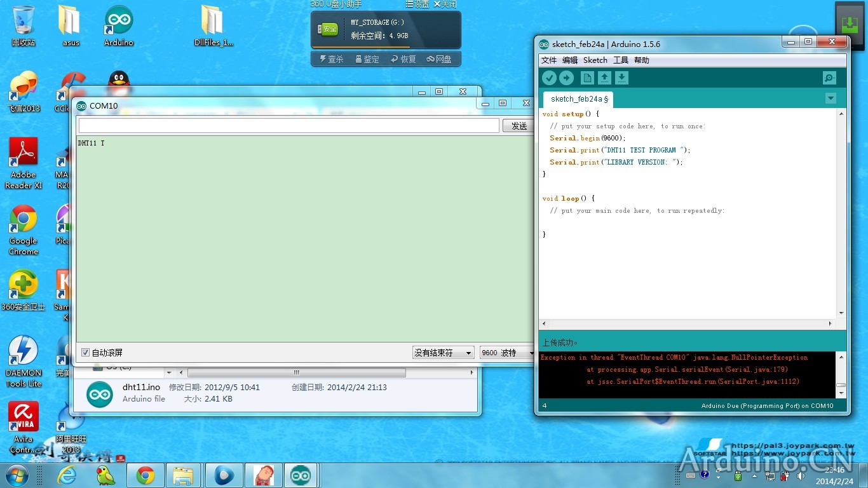Switch to Arduino taskbar button

301,475
